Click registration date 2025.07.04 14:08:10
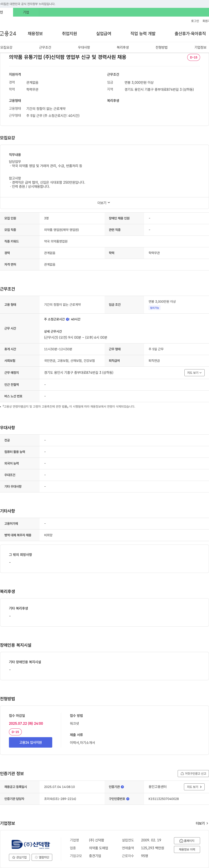 click(60, 787)
